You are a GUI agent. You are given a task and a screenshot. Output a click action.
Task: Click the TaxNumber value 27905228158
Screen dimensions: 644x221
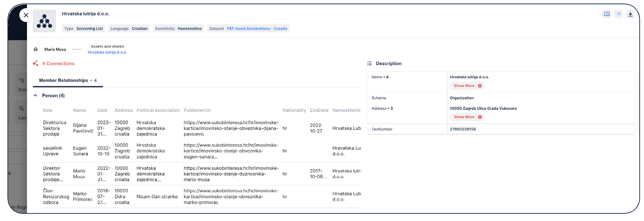[x=463, y=129]
